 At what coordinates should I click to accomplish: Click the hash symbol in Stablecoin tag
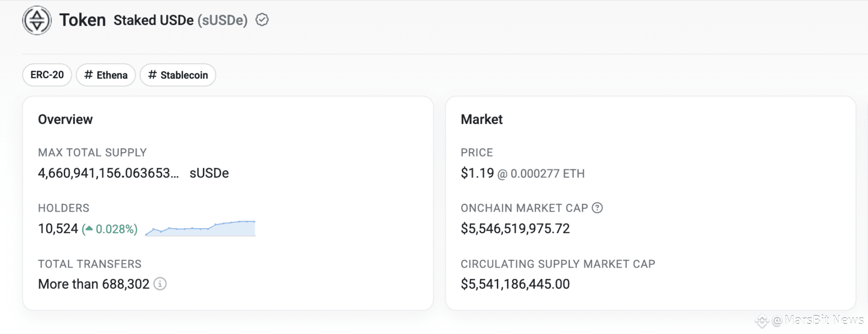click(152, 75)
